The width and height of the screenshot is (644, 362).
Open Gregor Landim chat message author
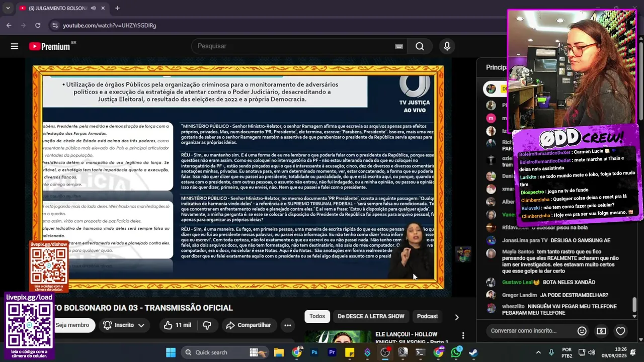(x=519, y=295)
